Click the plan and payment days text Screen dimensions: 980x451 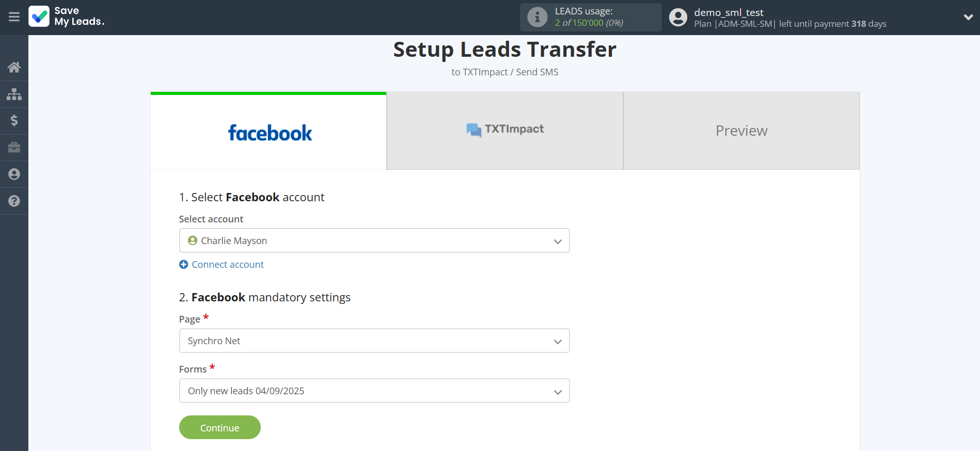[x=790, y=24]
